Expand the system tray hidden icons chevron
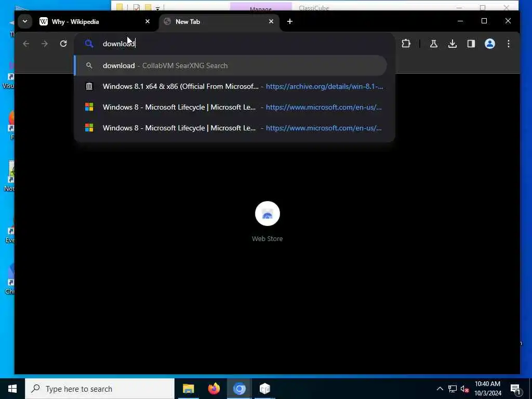The image size is (532, 399). [440, 389]
